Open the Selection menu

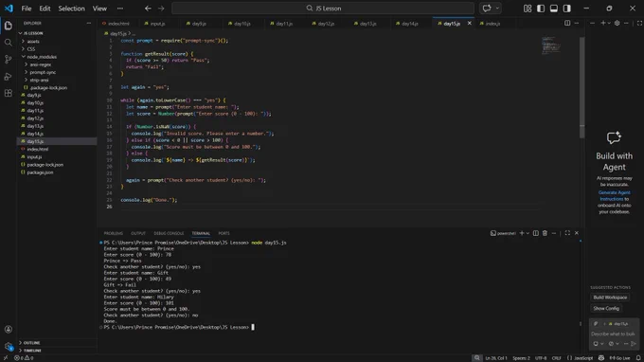71,9
